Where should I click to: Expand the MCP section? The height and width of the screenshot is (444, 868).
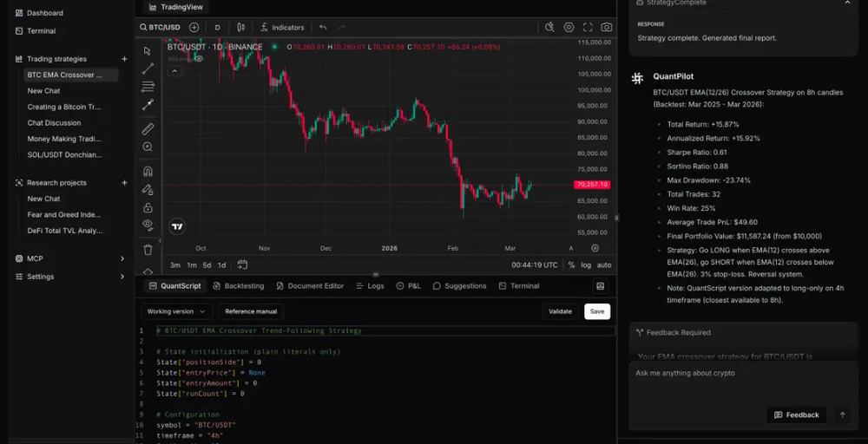coord(70,258)
